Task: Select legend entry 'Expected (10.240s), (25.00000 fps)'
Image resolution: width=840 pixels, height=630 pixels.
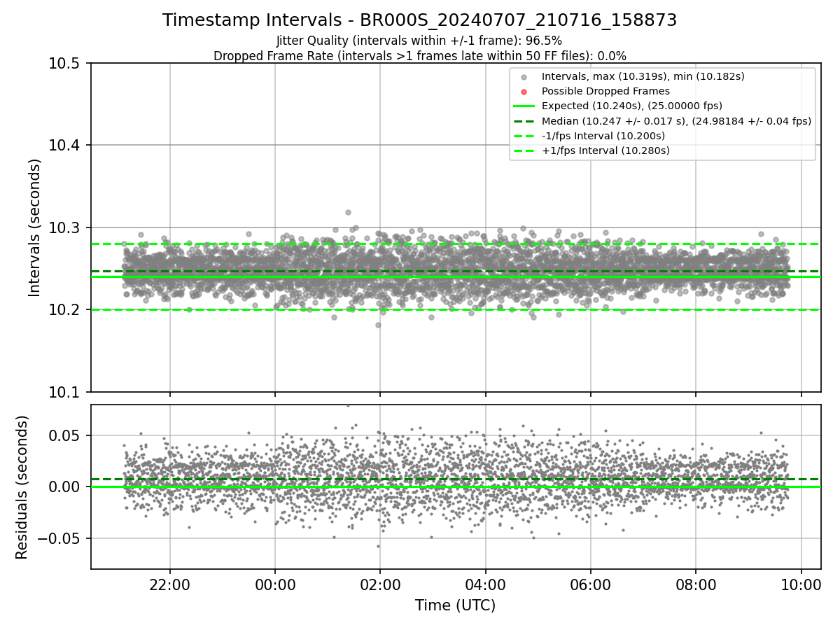Action: tap(632, 106)
